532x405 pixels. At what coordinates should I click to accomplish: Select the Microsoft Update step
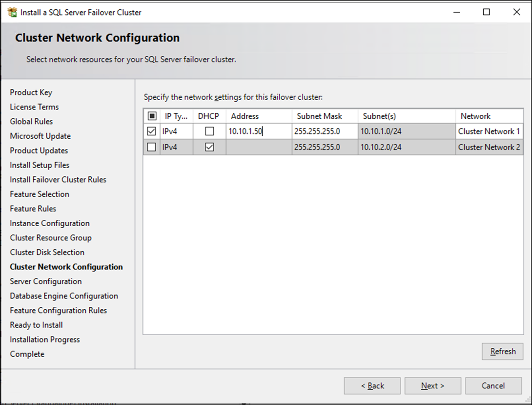coord(41,136)
